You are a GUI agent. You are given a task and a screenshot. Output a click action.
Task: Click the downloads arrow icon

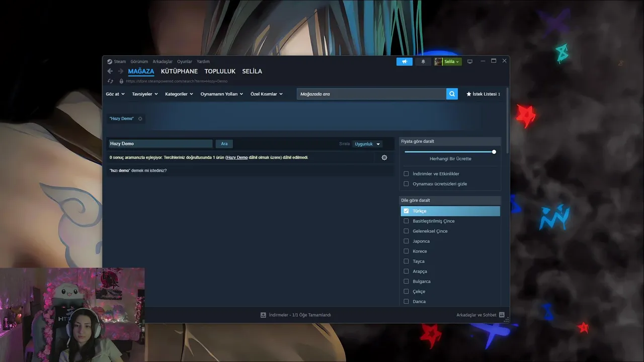coord(263,315)
